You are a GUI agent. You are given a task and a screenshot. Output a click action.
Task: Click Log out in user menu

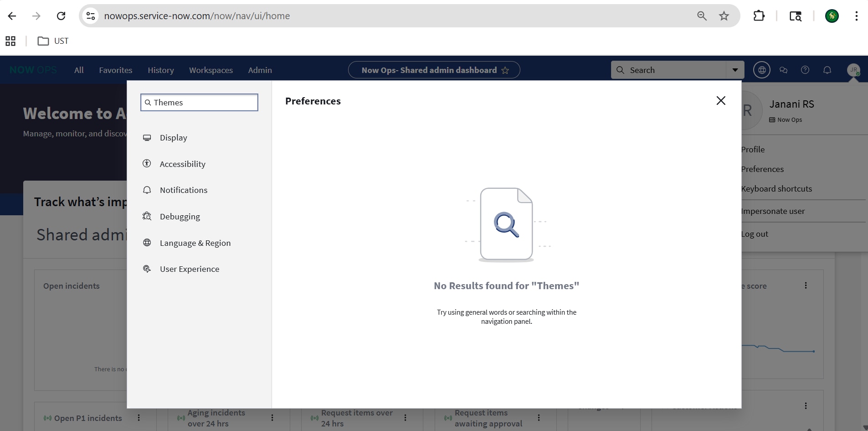point(755,234)
